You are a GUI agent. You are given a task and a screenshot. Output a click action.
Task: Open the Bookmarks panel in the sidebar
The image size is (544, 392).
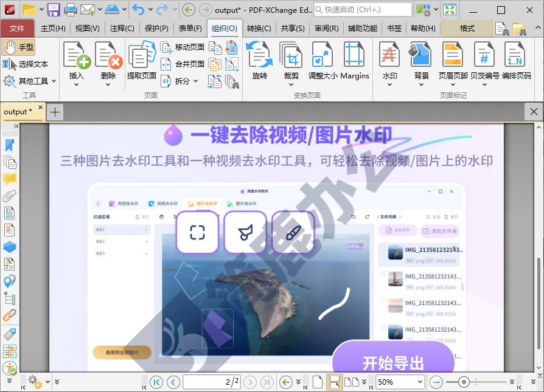[x=9, y=146]
